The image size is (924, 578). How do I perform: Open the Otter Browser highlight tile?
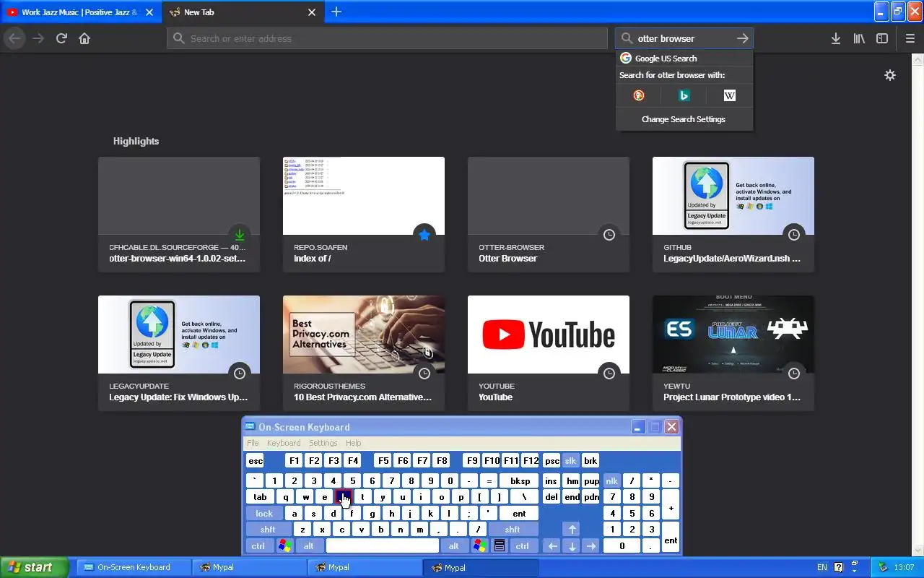click(x=549, y=214)
